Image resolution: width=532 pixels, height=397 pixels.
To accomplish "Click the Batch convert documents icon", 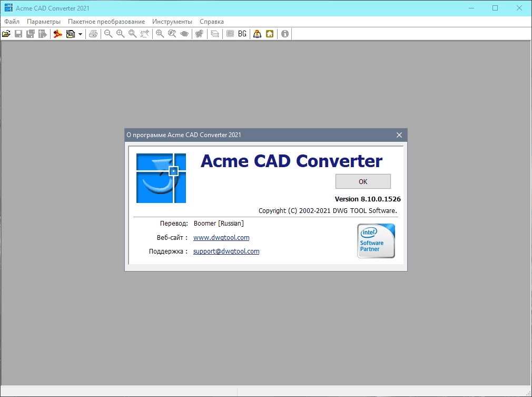I will point(70,34).
